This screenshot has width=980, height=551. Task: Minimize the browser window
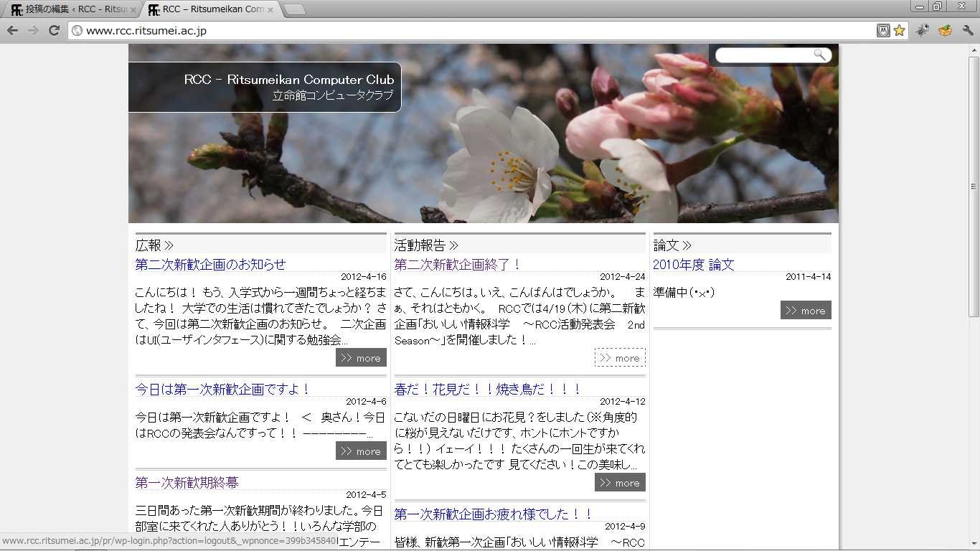point(920,6)
